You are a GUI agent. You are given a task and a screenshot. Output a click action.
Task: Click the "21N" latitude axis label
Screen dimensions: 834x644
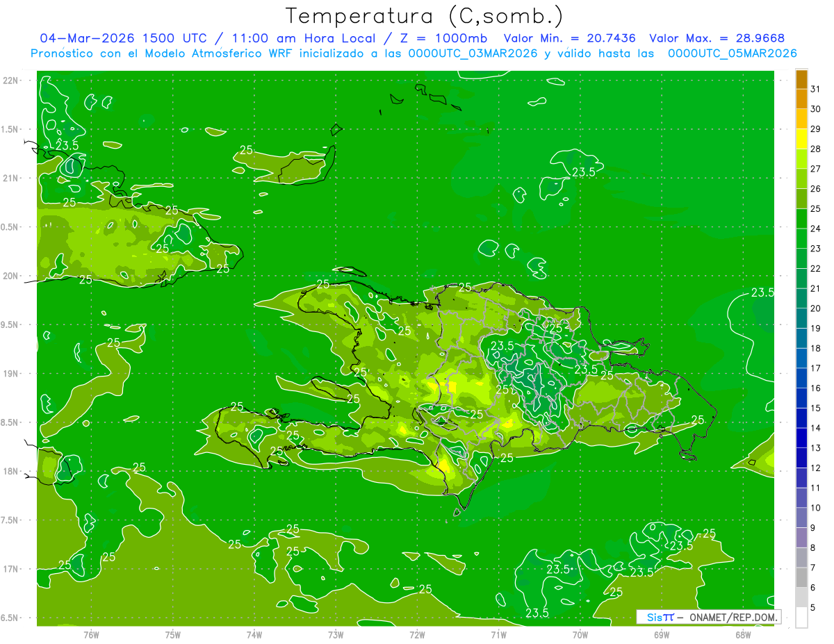coord(11,178)
